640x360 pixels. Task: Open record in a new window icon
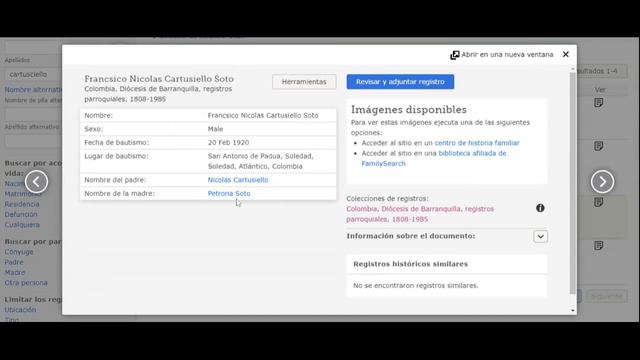(x=455, y=55)
